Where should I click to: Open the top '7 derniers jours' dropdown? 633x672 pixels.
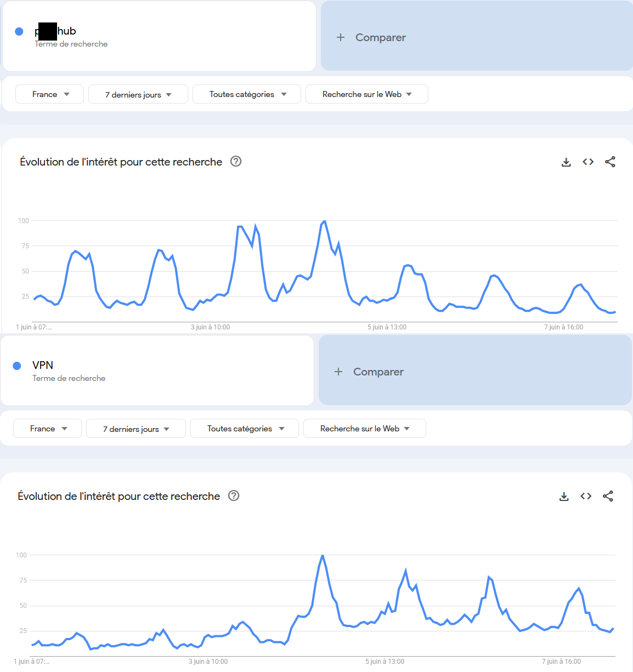138,94
